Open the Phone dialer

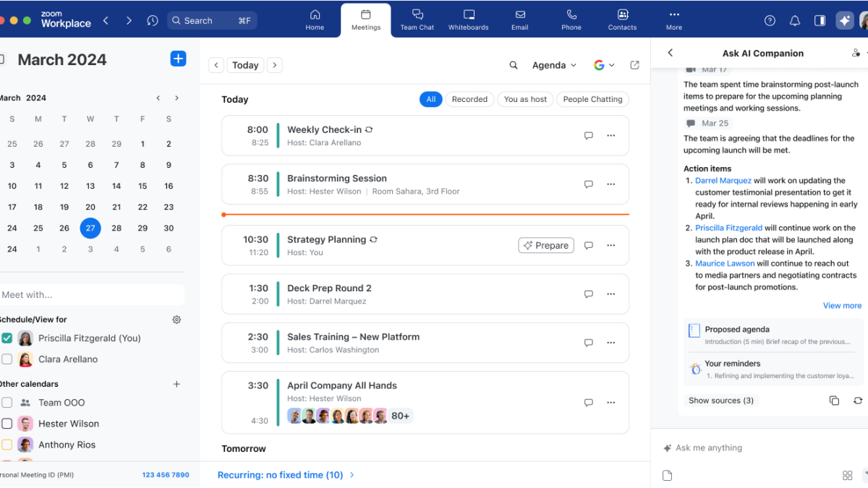tap(571, 20)
